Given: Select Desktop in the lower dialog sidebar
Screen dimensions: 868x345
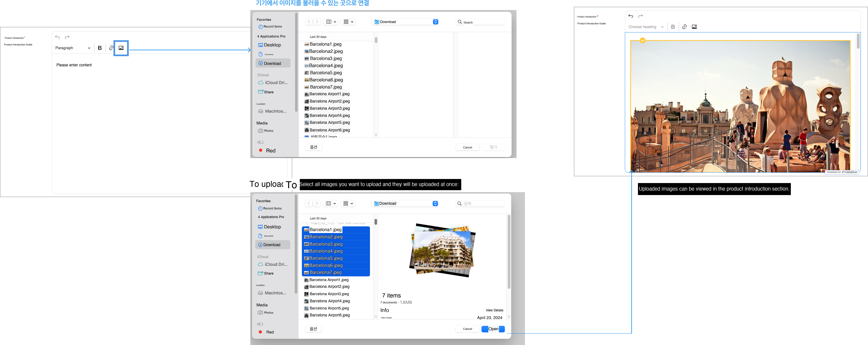Looking at the screenshot, I should click(269, 227).
